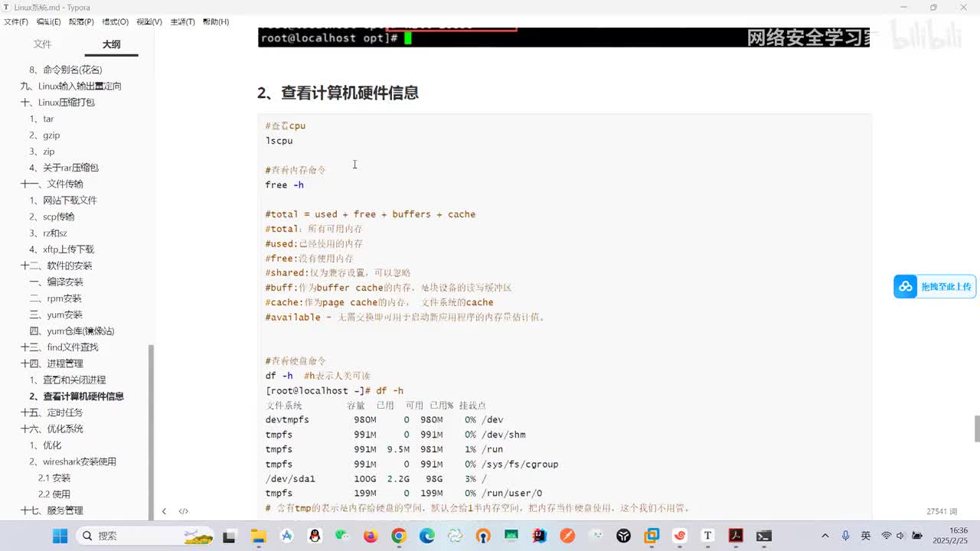Select outline item 3、zip
Viewport: 980px width, 551px height.
[x=42, y=152]
